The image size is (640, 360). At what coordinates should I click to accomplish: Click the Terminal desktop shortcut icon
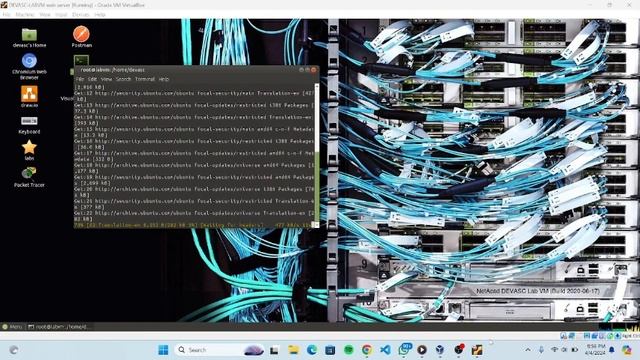click(x=81, y=60)
